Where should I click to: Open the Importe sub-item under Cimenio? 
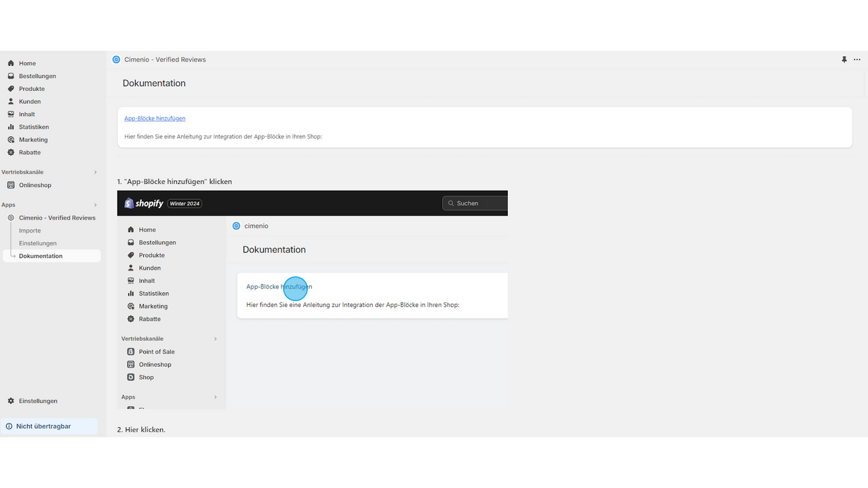click(30, 230)
